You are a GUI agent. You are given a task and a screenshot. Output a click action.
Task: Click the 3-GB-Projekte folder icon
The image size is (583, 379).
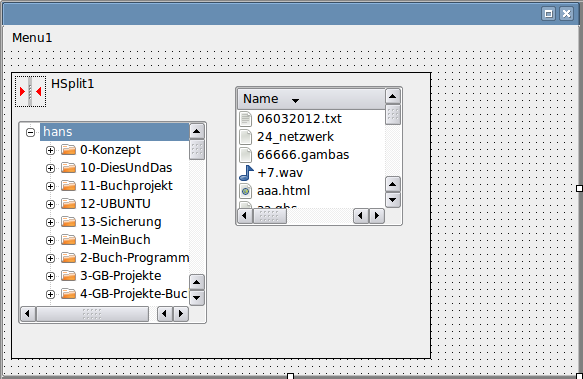[68, 276]
